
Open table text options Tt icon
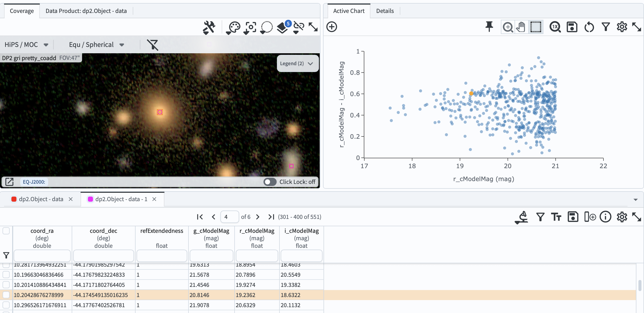point(556,217)
